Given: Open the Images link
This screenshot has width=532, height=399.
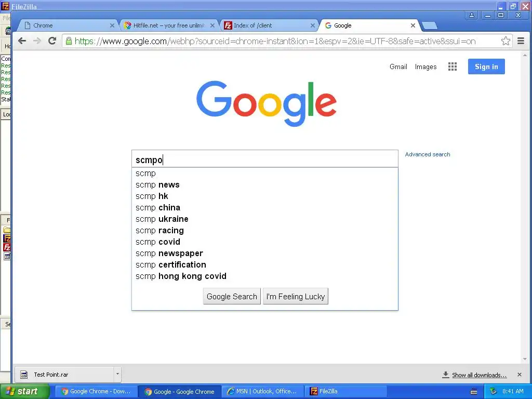Looking at the screenshot, I should [x=425, y=67].
